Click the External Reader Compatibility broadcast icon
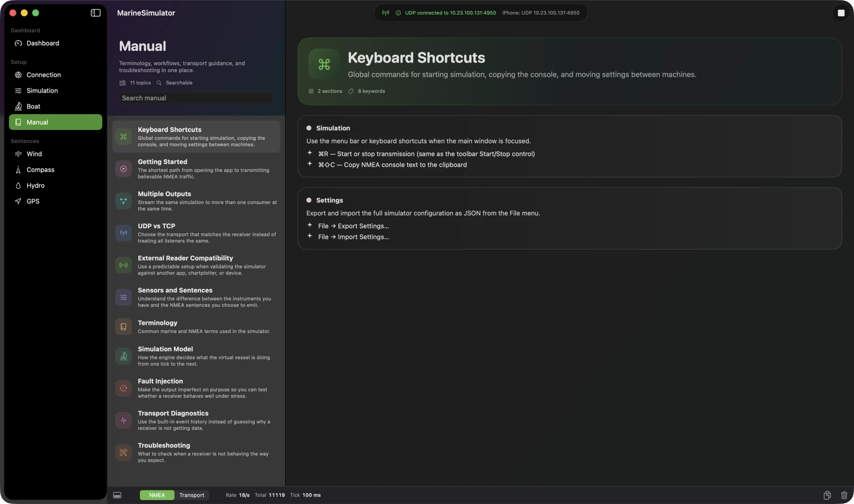 (124, 265)
